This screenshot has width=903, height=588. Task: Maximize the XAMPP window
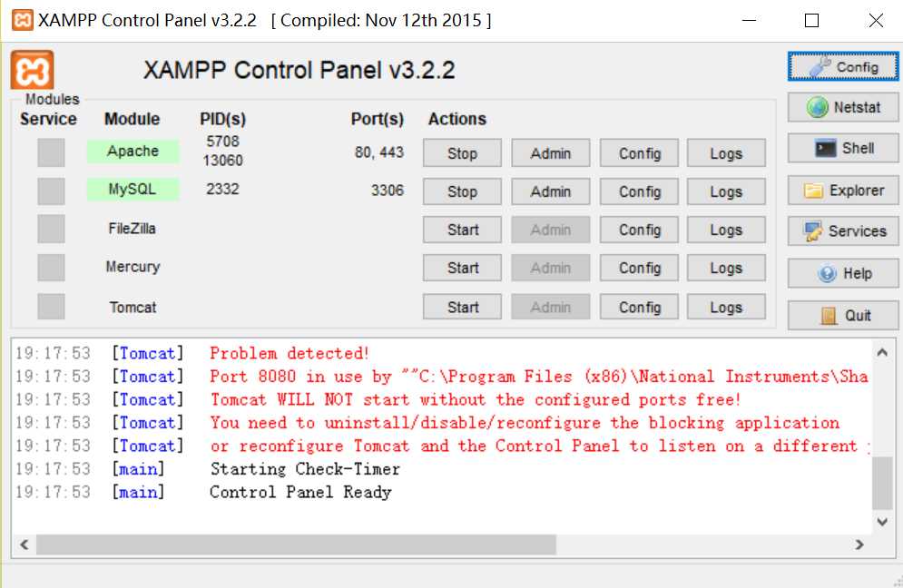(x=811, y=20)
